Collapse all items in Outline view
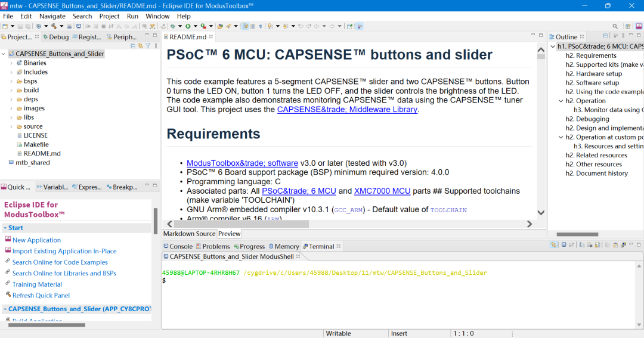644x338 pixels. pos(605,36)
